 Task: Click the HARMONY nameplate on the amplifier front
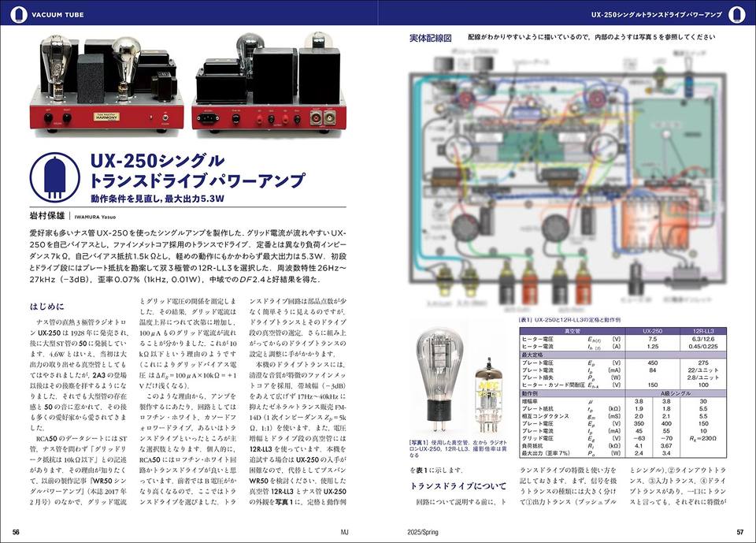(x=106, y=117)
